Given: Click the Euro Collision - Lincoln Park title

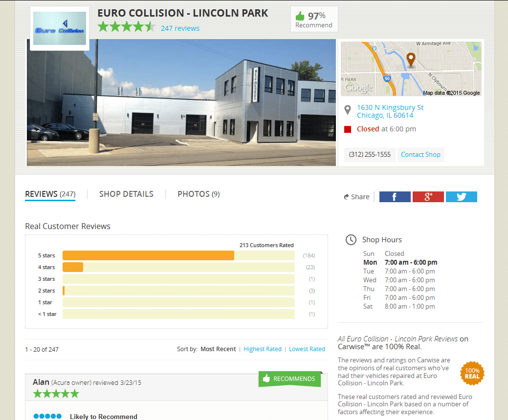Looking at the screenshot, I should (183, 13).
